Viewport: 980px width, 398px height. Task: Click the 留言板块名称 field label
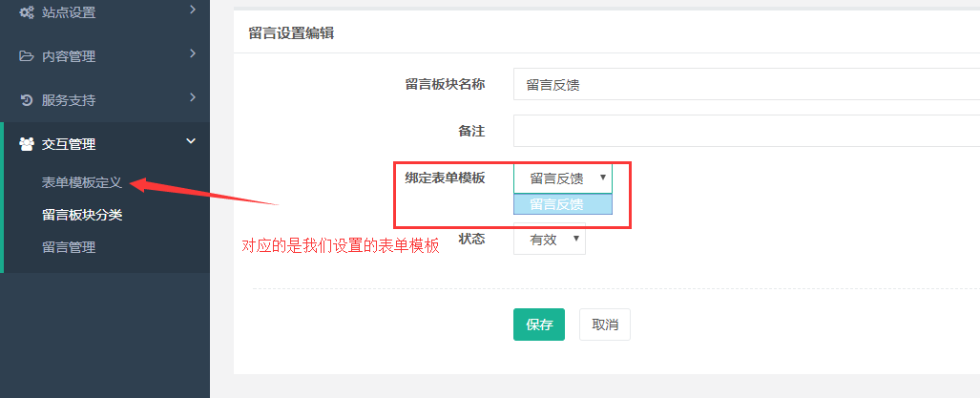point(446,84)
